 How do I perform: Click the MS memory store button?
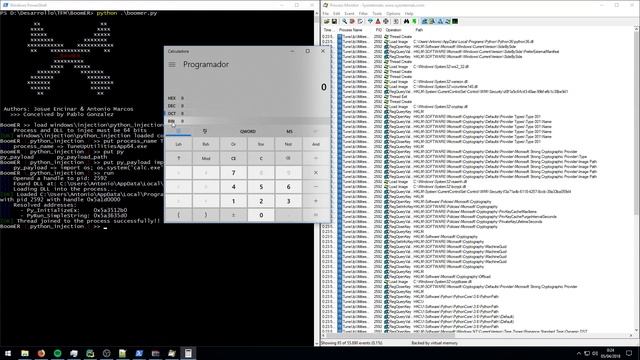(x=289, y=131)
